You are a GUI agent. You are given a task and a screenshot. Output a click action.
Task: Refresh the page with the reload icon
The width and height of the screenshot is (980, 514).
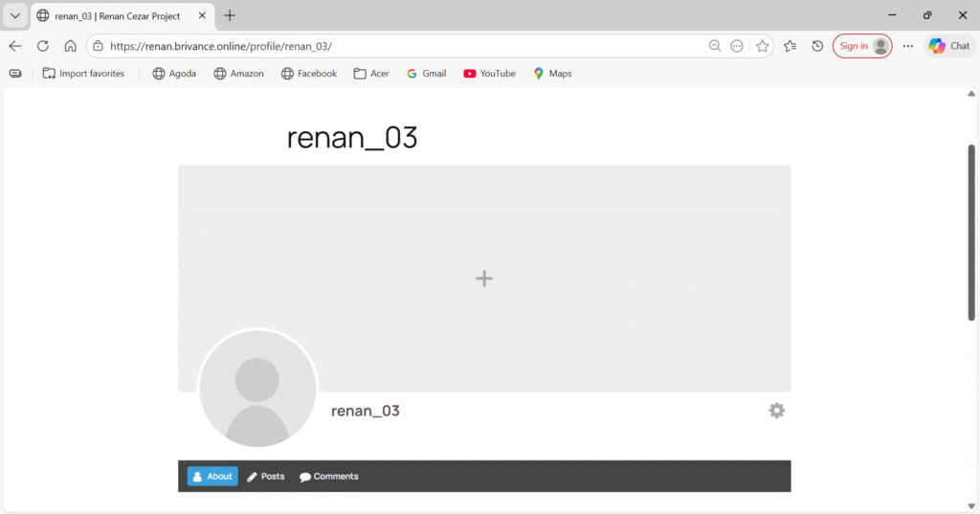[42, 46]
